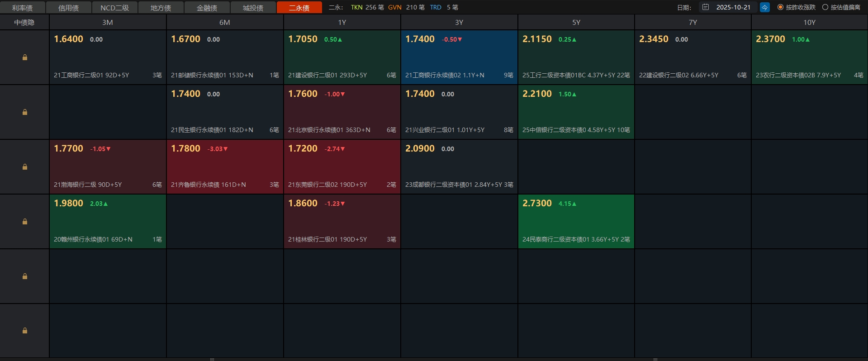Select the 21齐鲁银行永续债 red cell
The width and height of the screenshot is (868, 361).
[x=225, y=166]
